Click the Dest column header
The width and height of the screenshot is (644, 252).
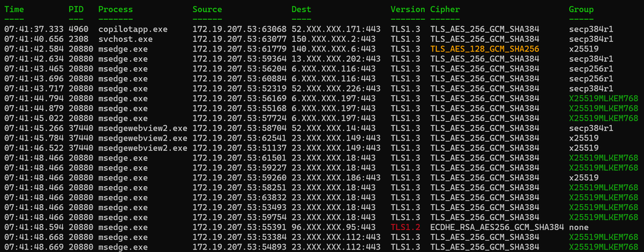pos(302,9)
